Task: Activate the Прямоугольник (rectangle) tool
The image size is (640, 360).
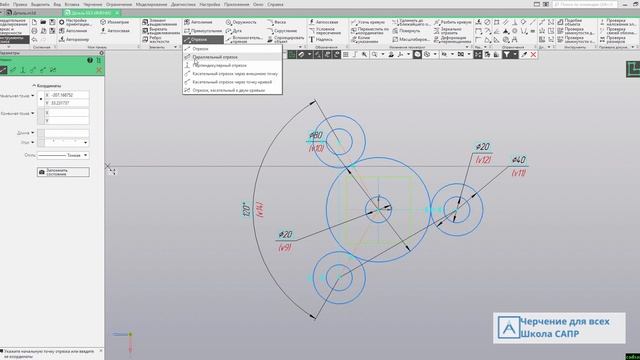Action: coord(203,31)
